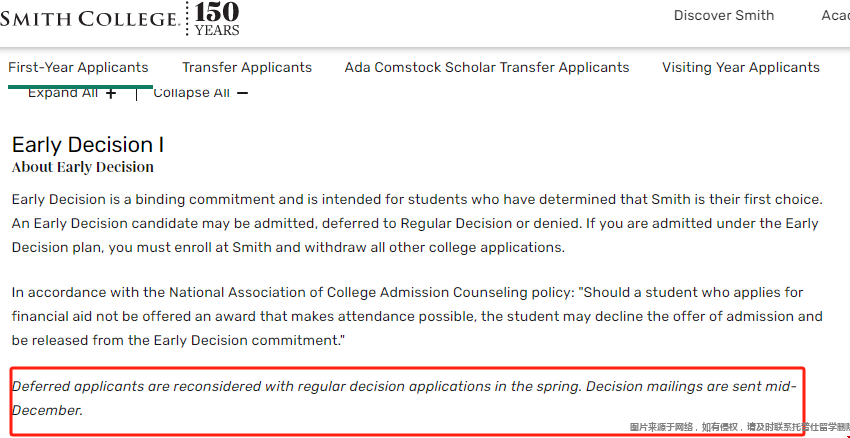The height and width of the screenshot is (438, 850).
Task: Open the partially visible Academics menu item
Action: (835, 15)
